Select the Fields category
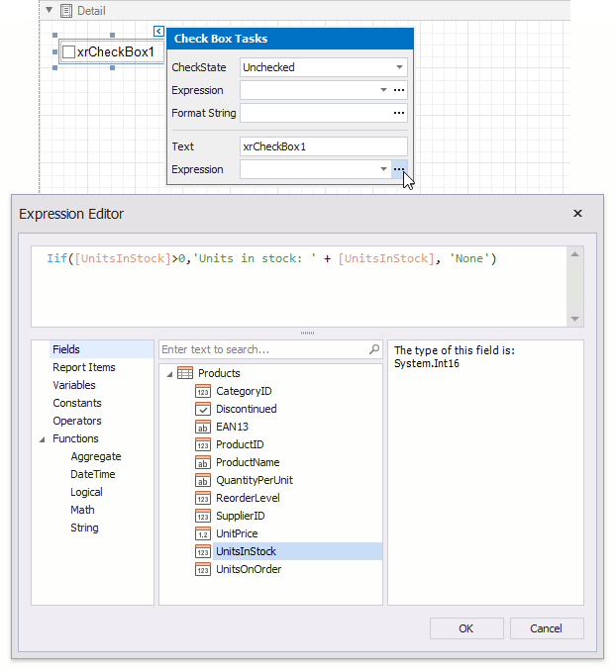 pyautogui.click(x=66, y=349)
